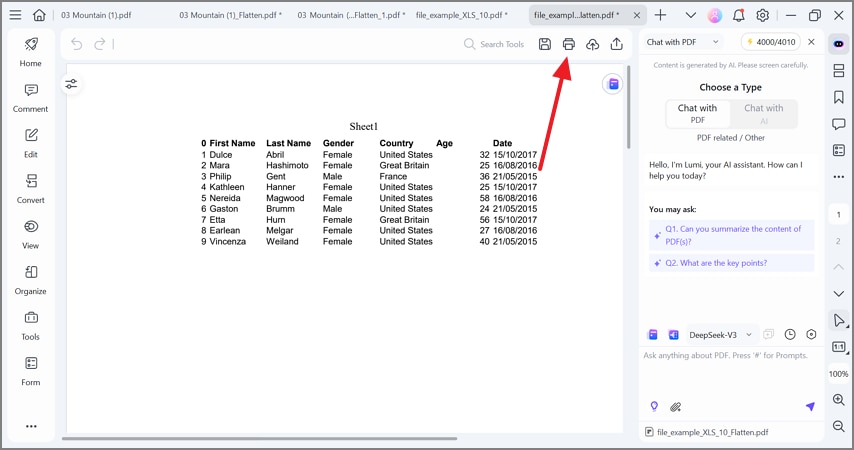The height and width of the screenshot is (450, 854).
Task: Open the lightbulb prompts icon
Action: 654,406
